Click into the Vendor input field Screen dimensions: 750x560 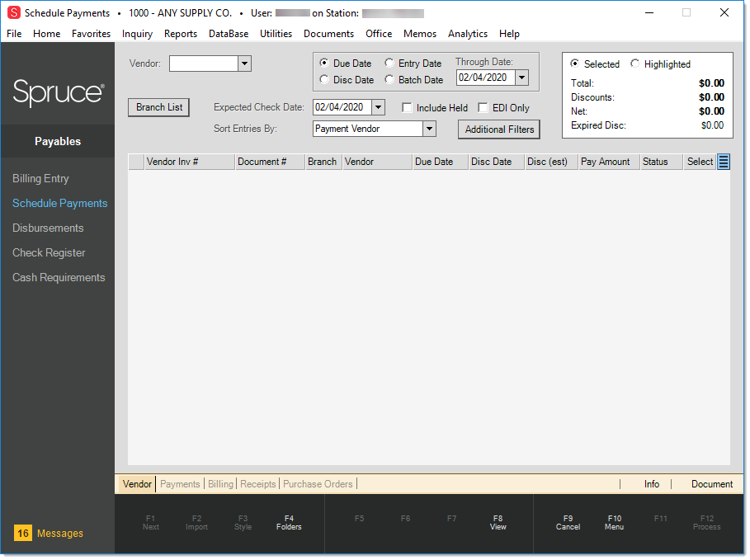[x=205, y=64]
